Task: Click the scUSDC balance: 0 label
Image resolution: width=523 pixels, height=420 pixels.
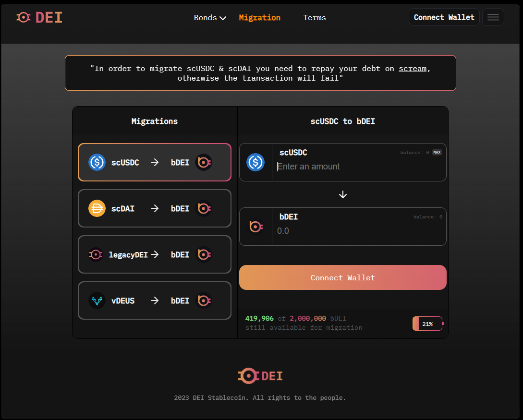Action: click(414, 152)
